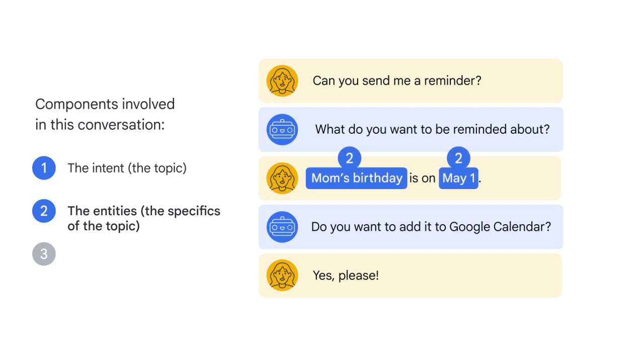This screenshot has height=362, width=644.
Task: Click the number 2 badge above 'May 1'
Action: click(458, 158)
